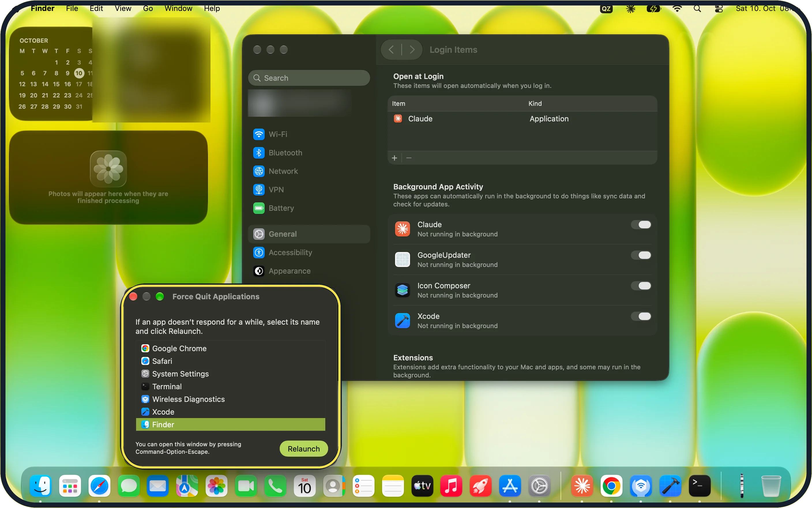The image size is (812, 508).
Task: Open Contacts from the Dock
Action: pos(334,486)
